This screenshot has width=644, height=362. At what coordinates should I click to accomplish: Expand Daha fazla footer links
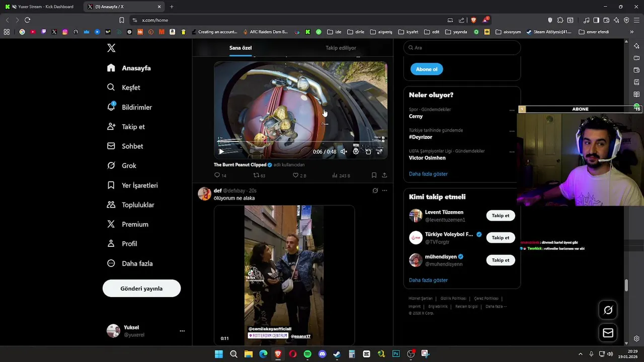[496, 306]
